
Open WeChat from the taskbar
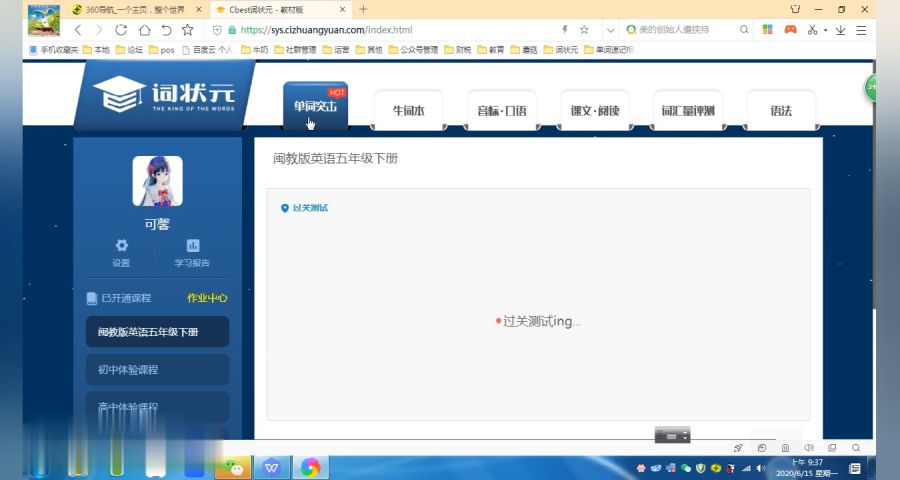pyautogui.click(x=233, y=467)
